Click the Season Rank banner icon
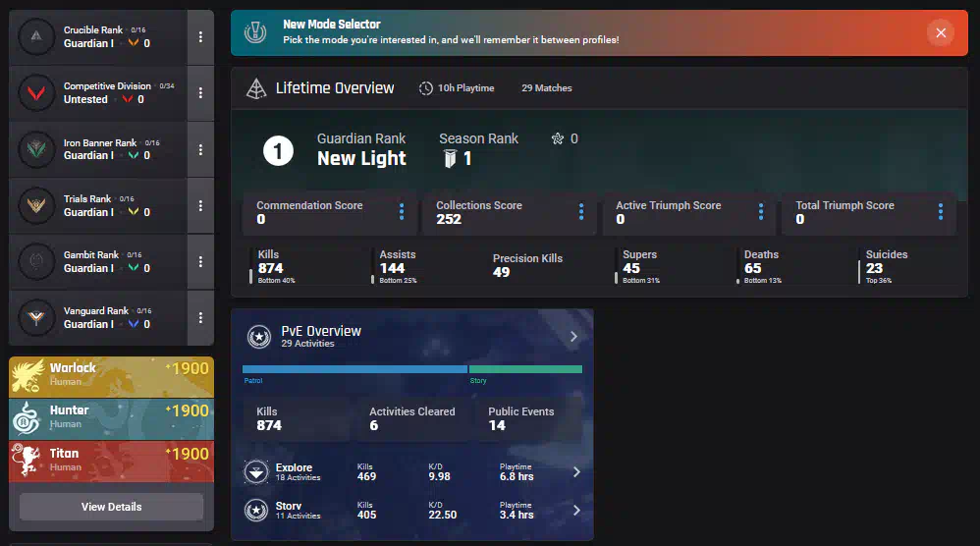This screenshot has width=980, height=546. [450, 159]
